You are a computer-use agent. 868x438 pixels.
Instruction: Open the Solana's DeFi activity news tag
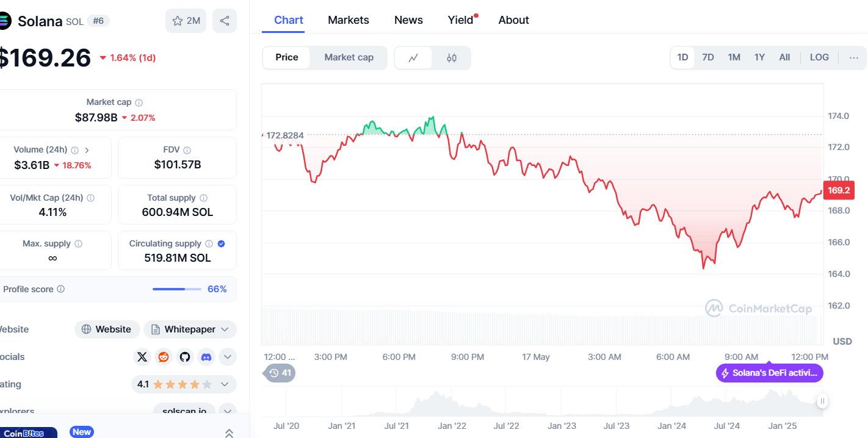(769, 373)
